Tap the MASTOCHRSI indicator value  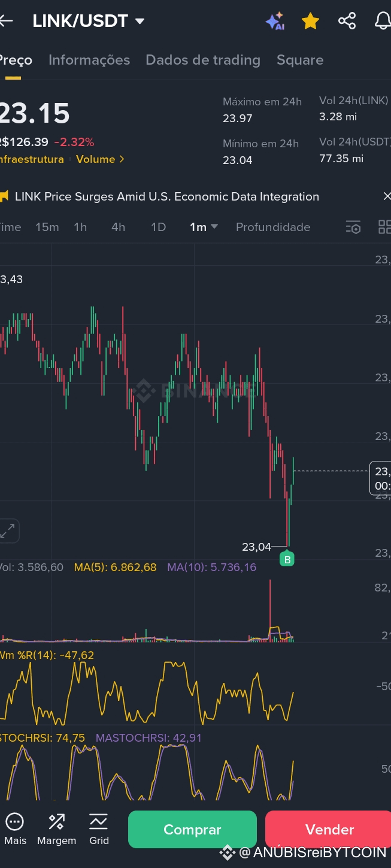coord(148,738)
